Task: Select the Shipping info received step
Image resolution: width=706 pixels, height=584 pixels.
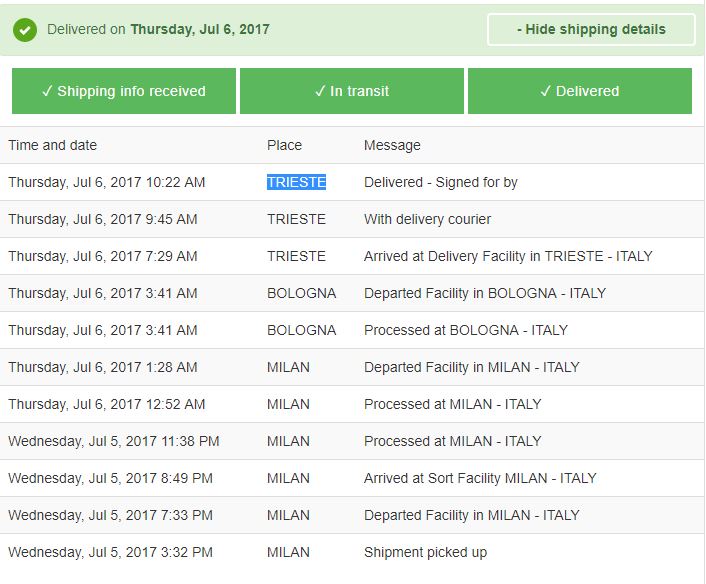Action: coord(124,91)
